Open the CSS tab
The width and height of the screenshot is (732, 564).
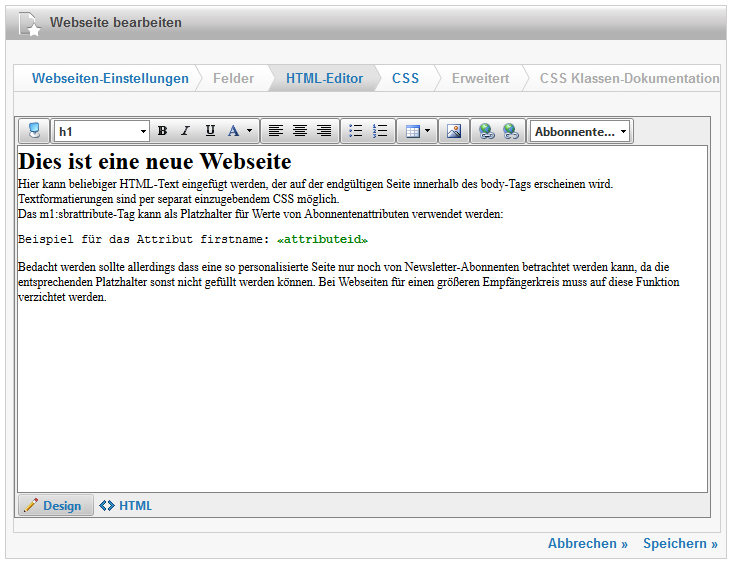(x=405, y=78)
